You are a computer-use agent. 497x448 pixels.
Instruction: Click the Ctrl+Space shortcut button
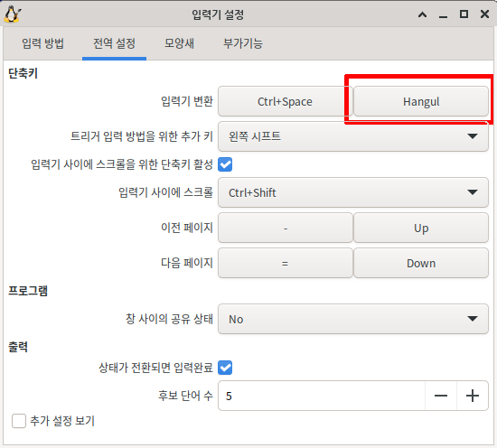[285, 101]
